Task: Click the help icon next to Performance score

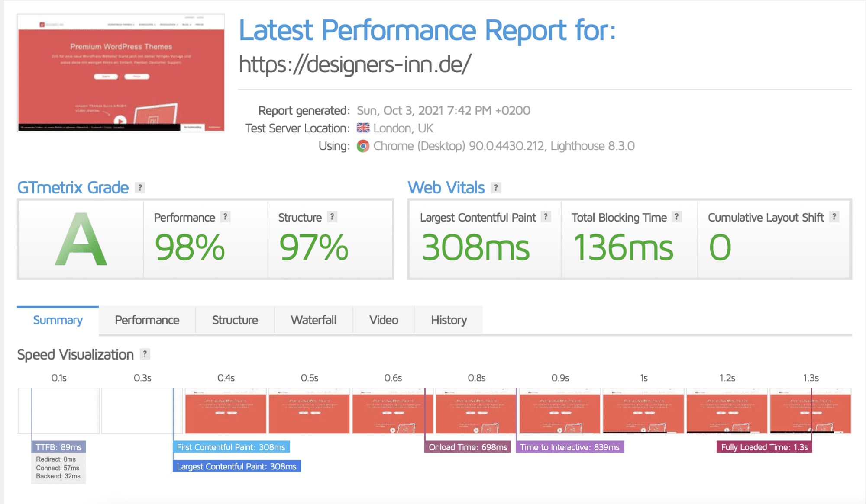Action: pos(225,217)
